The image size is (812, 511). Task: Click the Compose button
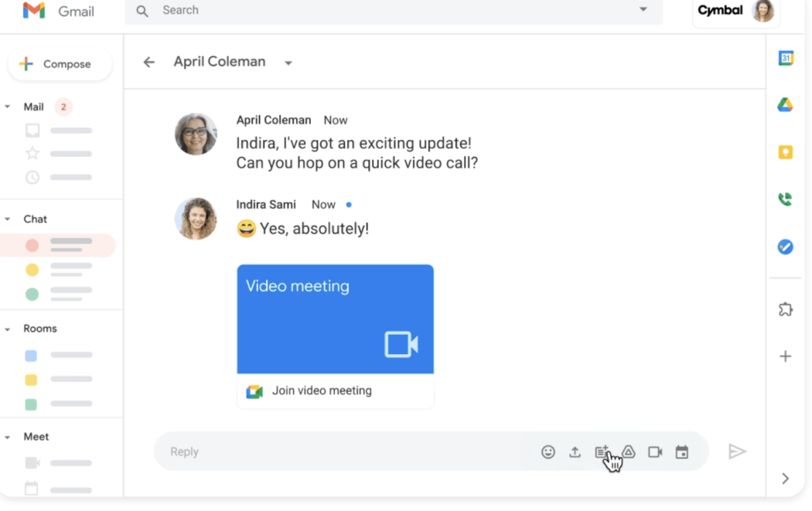(x=60, y=64)
